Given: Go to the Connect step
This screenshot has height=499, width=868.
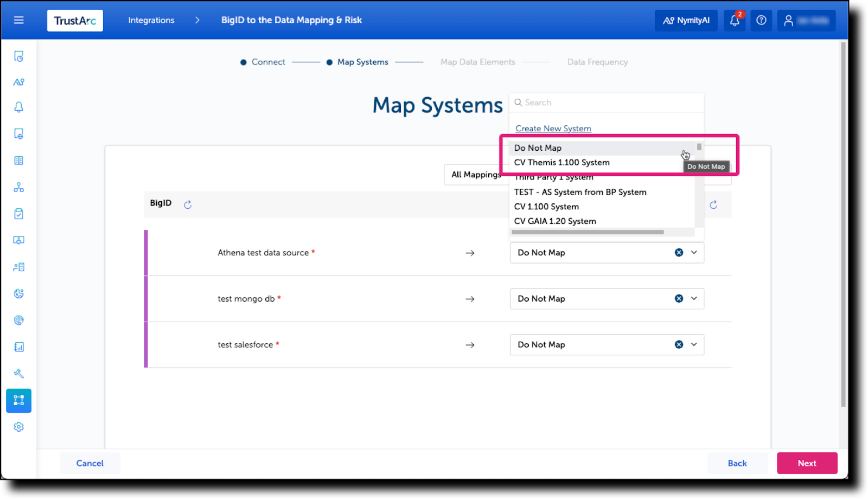Looking at the screenshot, I should coord(268,62).
